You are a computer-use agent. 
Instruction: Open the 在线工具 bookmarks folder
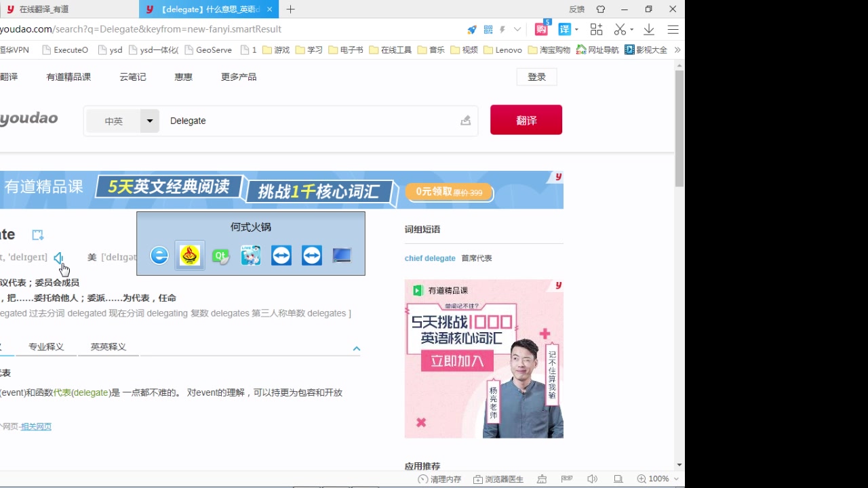click(391, 49)
